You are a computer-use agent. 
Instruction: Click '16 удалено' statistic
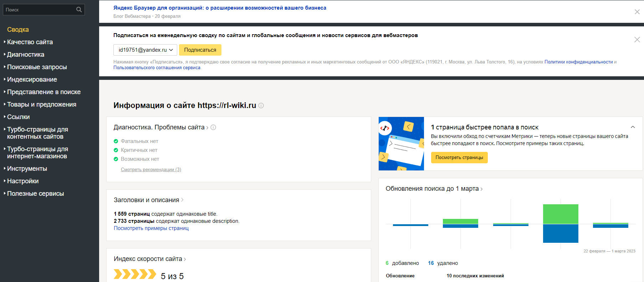pos(443,263)
